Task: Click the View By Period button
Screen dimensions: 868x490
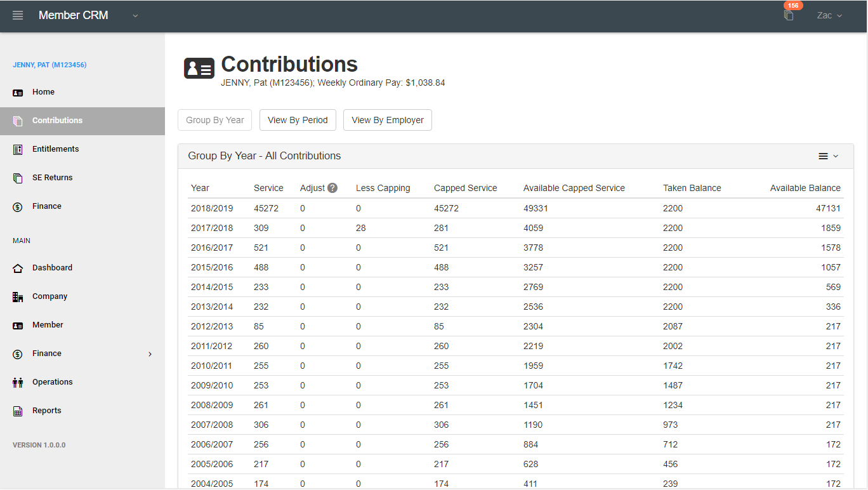Action: 298,120
